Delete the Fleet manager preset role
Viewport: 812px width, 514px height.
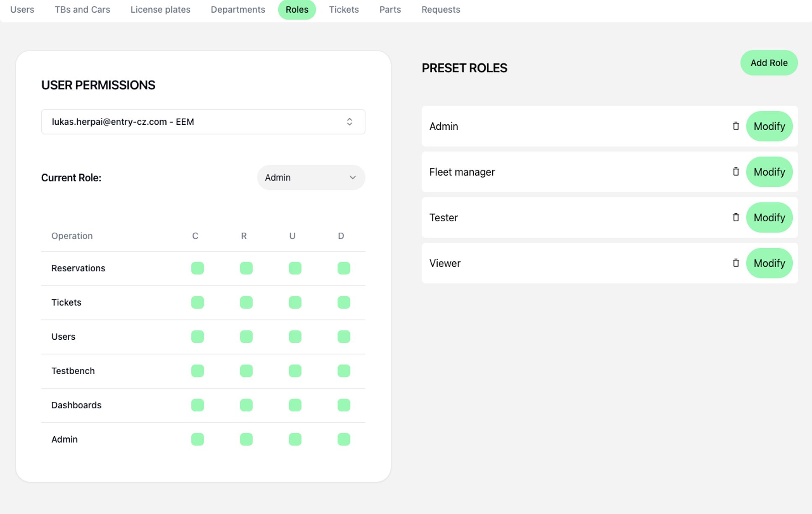(x=736, y=172)
